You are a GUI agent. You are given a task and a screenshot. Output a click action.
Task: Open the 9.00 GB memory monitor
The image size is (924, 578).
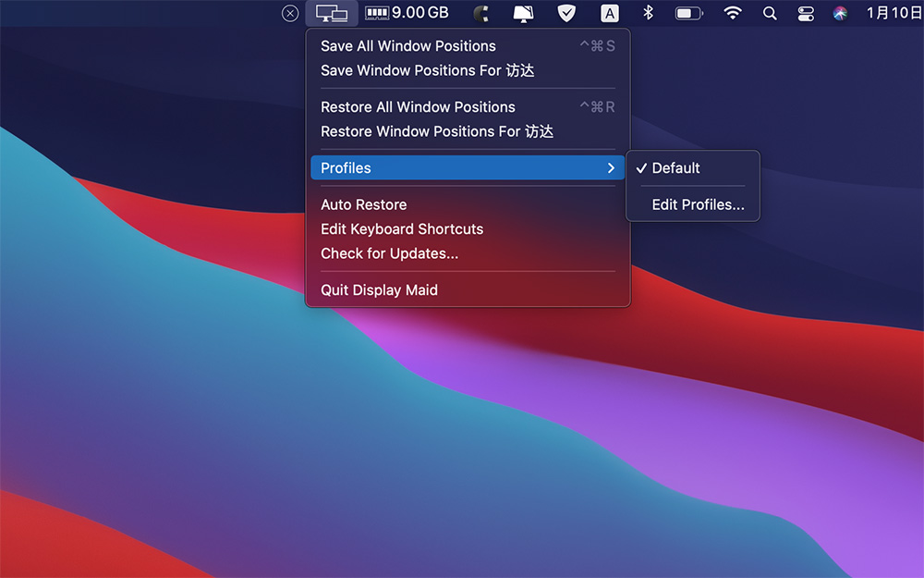(x=407, y=12)
